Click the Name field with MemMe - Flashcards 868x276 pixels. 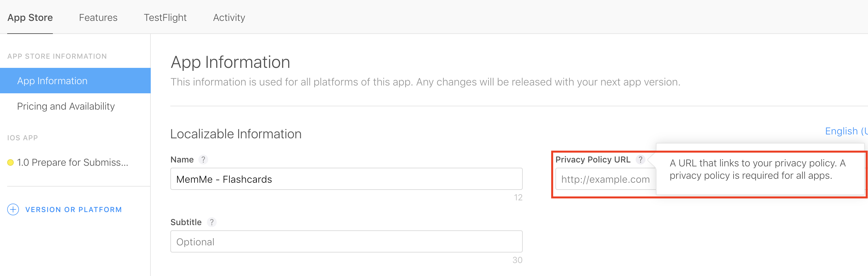(346, 179)
